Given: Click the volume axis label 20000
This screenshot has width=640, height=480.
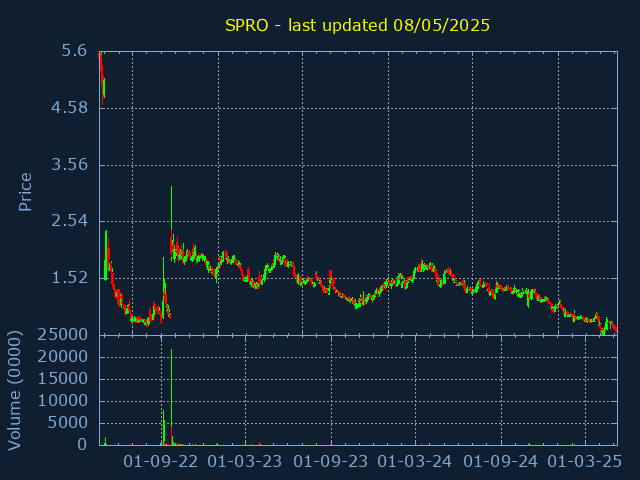Looking at the screenshot, I should pos(62,357).
